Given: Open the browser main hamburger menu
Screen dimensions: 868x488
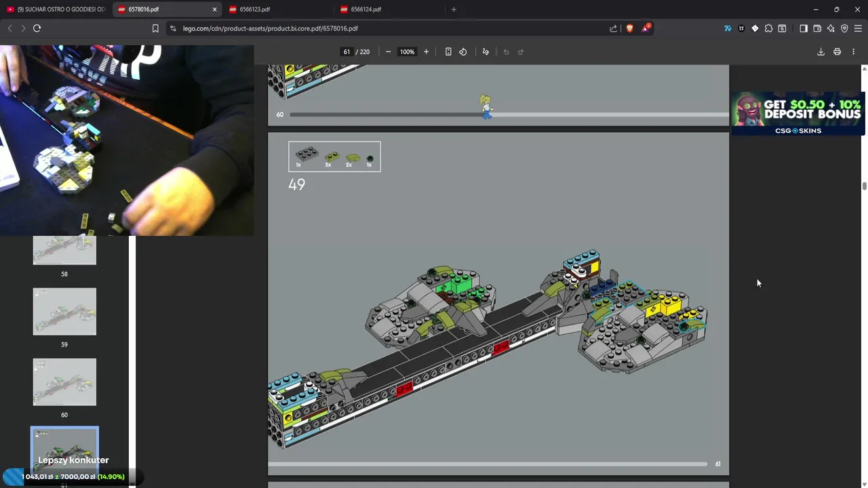Looking at the screenshot, I should click(858, 28).
